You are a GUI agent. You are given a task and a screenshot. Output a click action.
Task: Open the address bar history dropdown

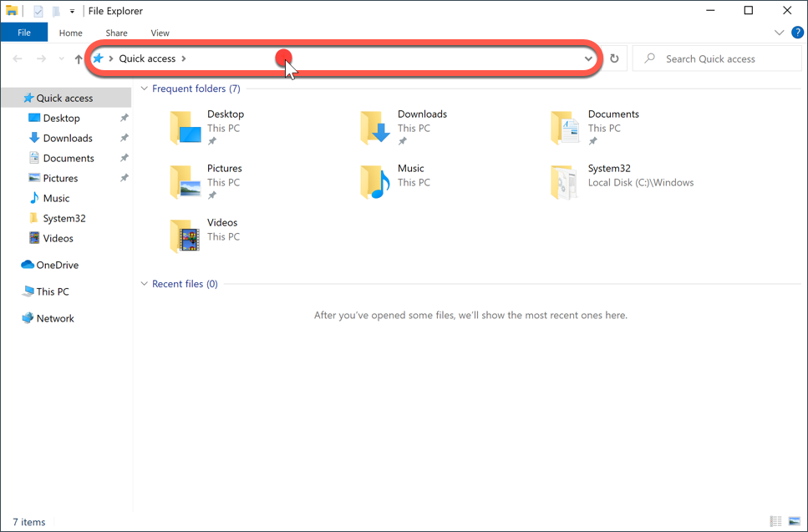[x=588, y=58]
